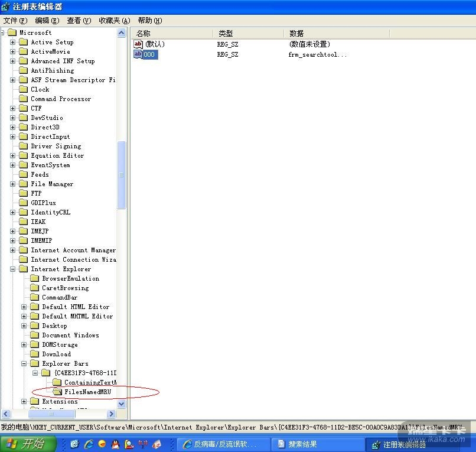
Task: Select the ContainingTextM folder icon
Action: 57,382
